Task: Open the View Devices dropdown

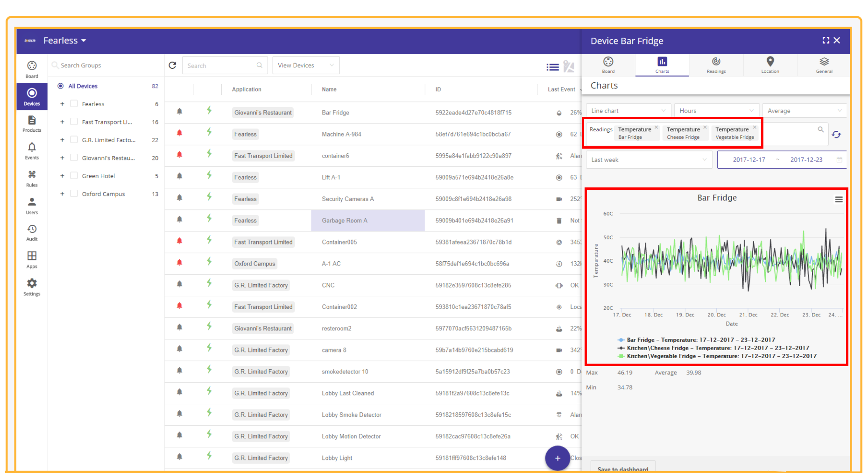Action: [306, 65]
